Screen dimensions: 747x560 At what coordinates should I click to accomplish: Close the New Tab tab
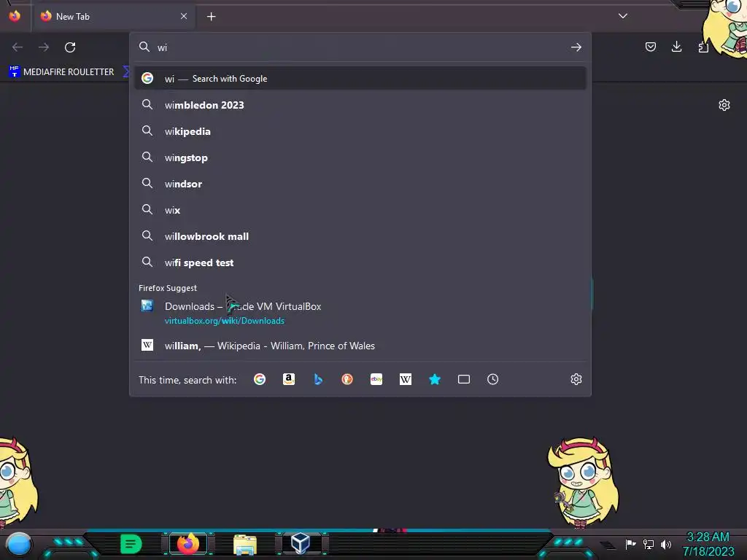tap(184, 16)
